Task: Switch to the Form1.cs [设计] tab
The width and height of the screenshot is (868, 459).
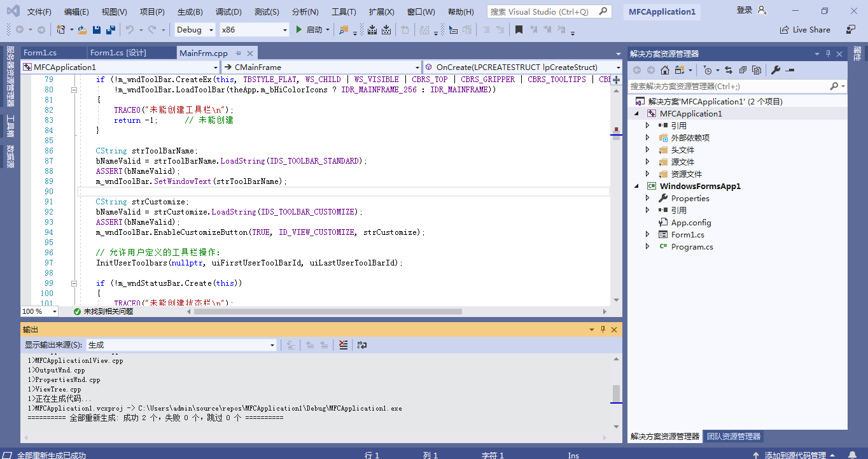Action: pos(118,53)
